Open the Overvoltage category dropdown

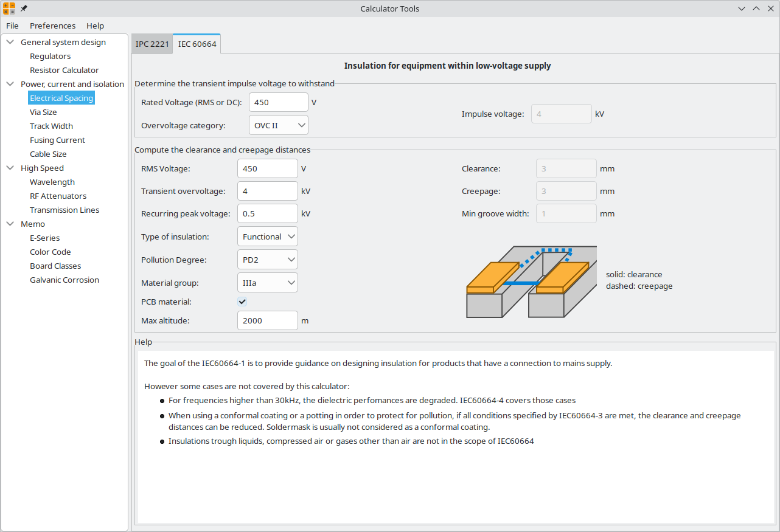[279, 125]
